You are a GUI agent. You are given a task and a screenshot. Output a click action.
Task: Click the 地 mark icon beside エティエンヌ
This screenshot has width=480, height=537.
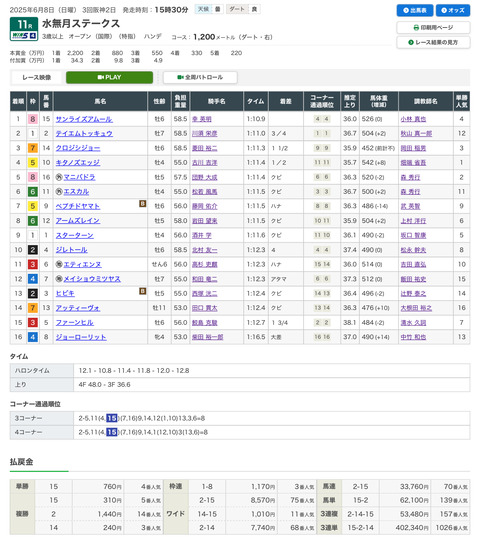coord(59,264)
